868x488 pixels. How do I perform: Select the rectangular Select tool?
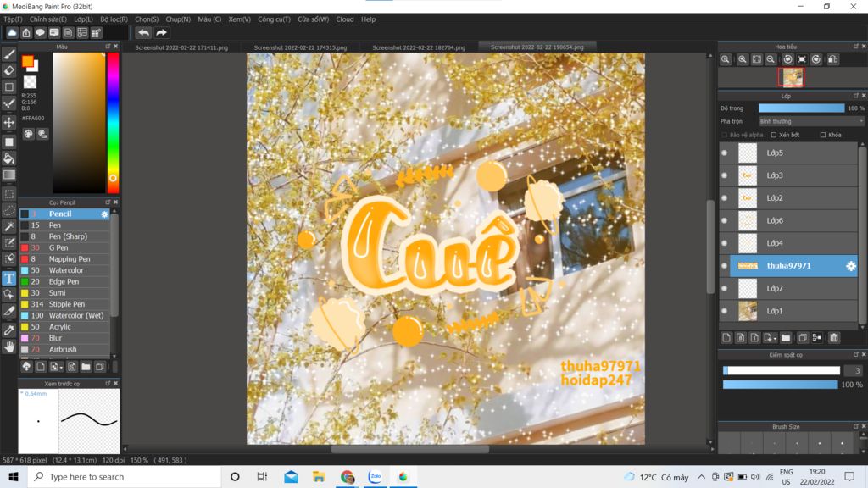click(x=9, y=194)
